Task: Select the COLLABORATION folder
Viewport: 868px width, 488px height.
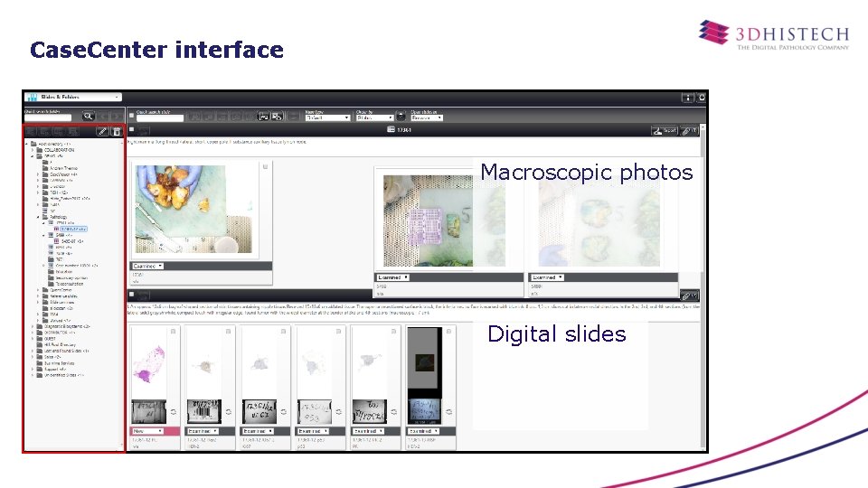Action: coord(59,150)
